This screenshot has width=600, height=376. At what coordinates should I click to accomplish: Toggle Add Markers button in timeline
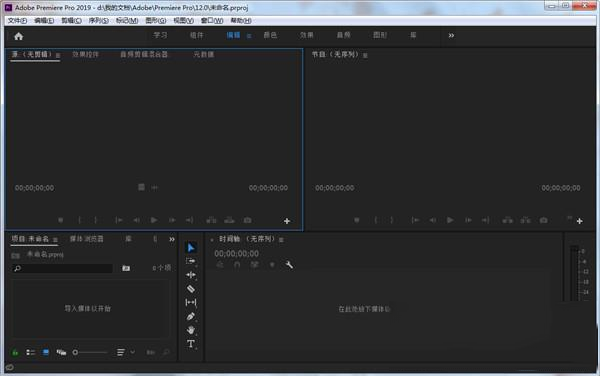pos(272,265)
